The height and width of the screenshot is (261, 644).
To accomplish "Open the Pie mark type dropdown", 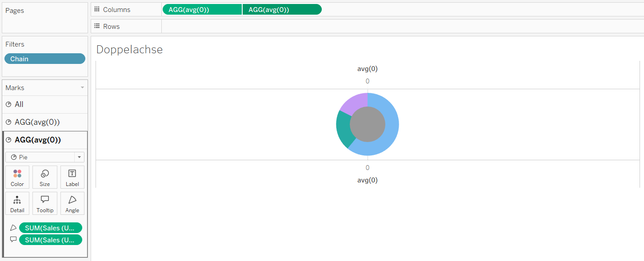I will [x=40, y=157].
